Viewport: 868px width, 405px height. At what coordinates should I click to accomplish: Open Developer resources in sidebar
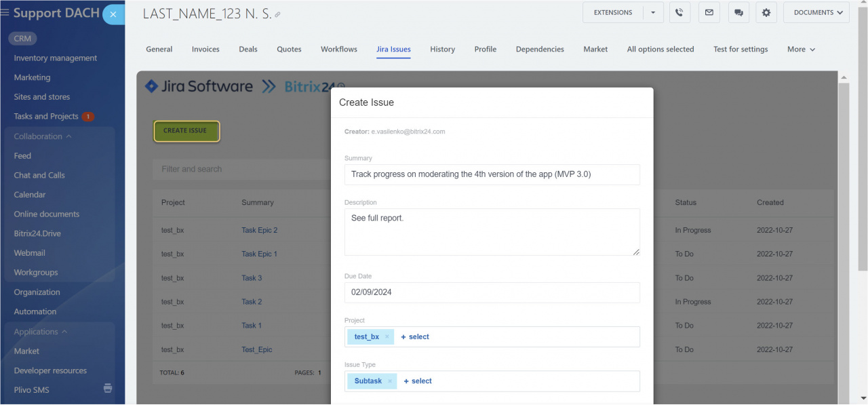(50, 371)
